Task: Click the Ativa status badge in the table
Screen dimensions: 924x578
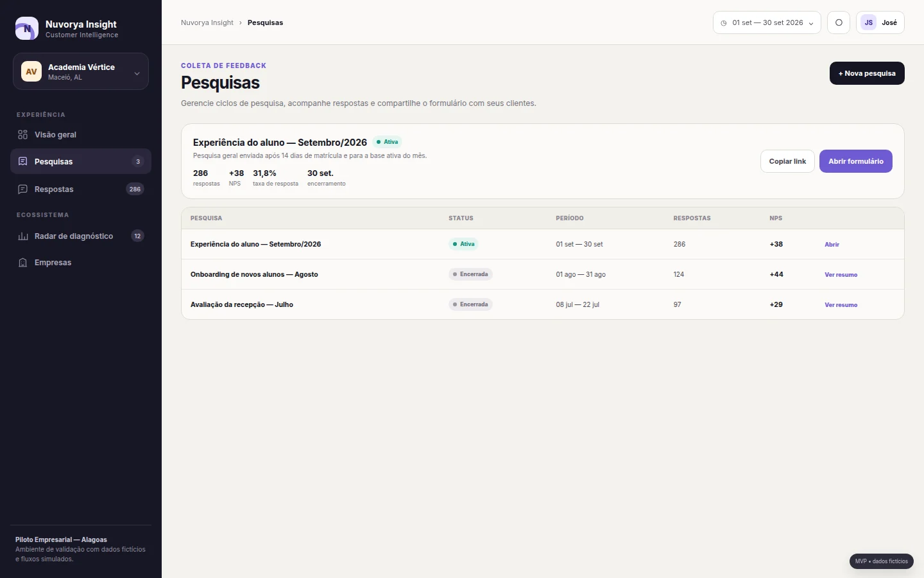Action: point(464,244)
